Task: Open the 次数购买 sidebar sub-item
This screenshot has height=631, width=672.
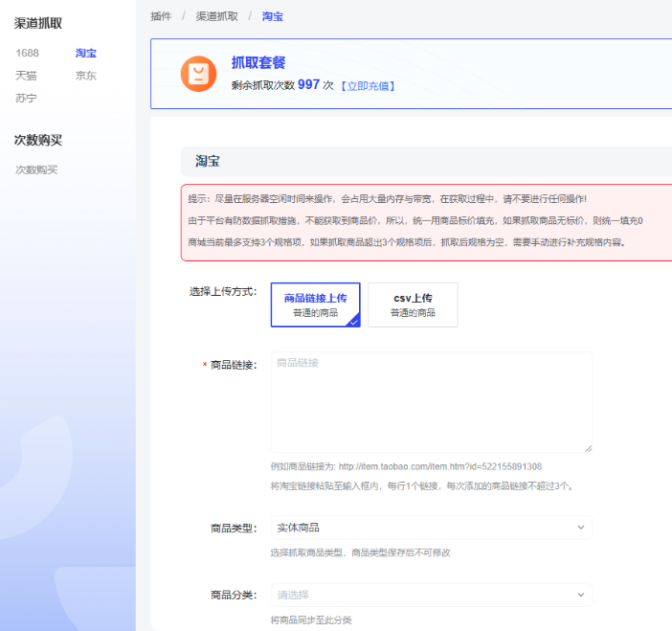Action: click(36, 169)
